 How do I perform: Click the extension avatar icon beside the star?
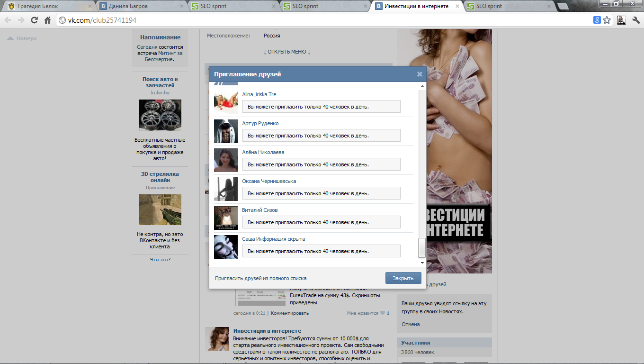point(621,20)
